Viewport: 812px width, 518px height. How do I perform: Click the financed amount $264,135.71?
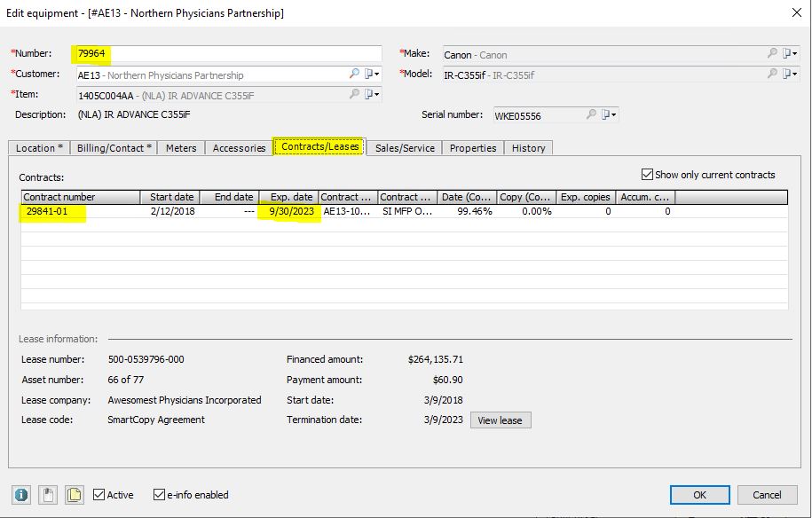pyautogui.click(x=436, y=359)
